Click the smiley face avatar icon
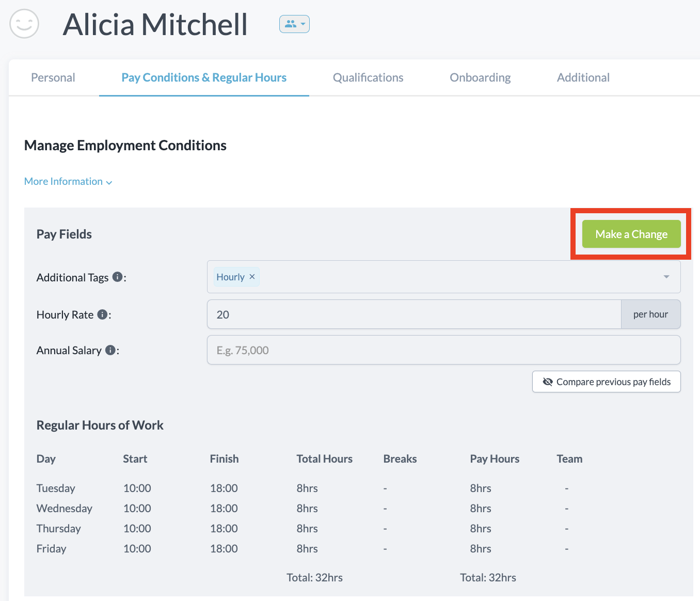 click(24, 24)
